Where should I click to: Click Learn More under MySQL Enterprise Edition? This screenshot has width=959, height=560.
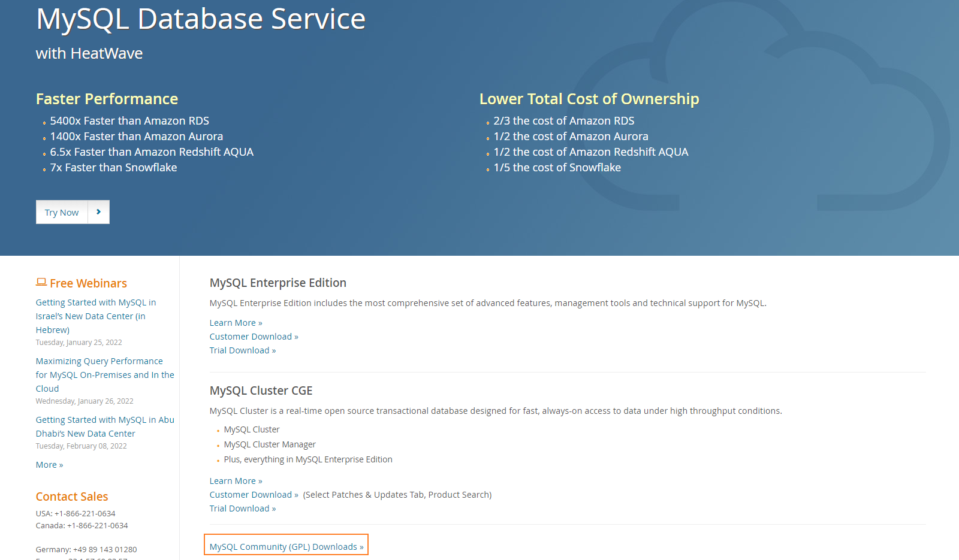click(236, 323)
